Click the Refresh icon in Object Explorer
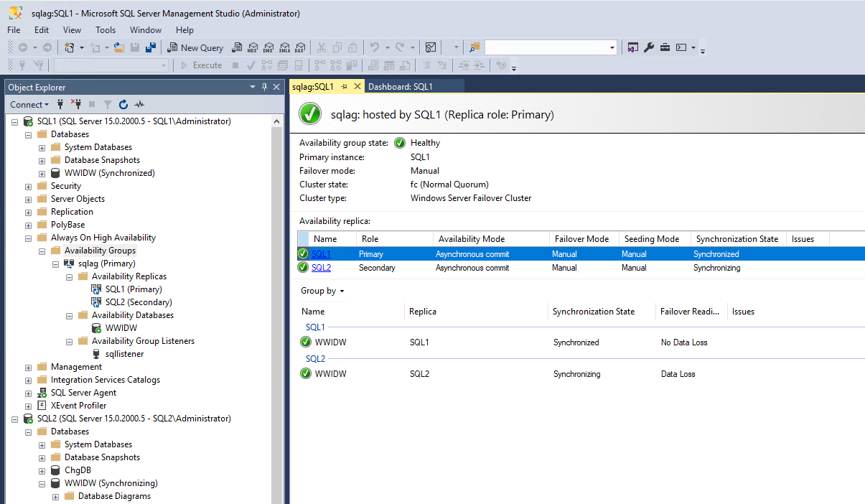Image resolution: width=865 pixels, height=504 pixels. point(123,104)
